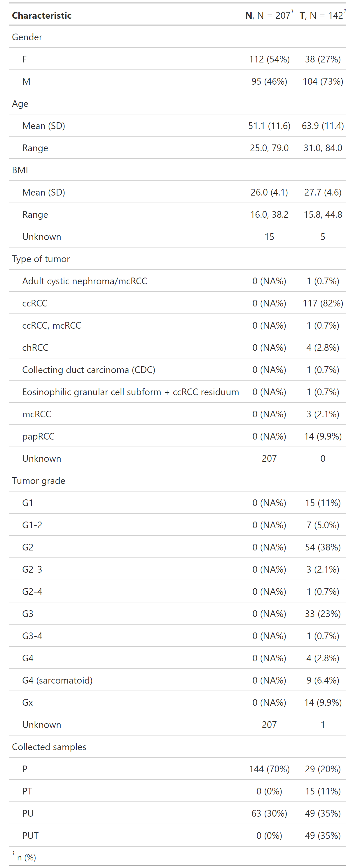Click the BMI Range value 15.8, 44.8
This screenshot has width=346, height=868.
(x=322, y=215)
